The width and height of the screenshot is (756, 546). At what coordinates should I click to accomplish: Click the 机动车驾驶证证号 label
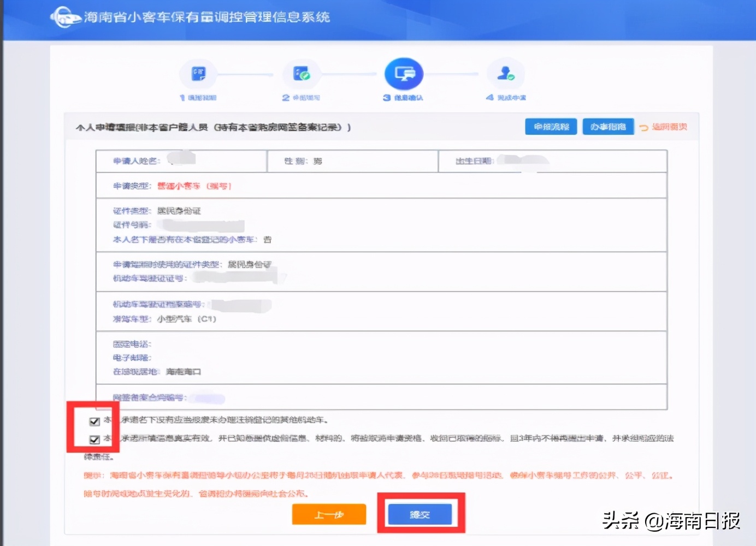[150, 278]
